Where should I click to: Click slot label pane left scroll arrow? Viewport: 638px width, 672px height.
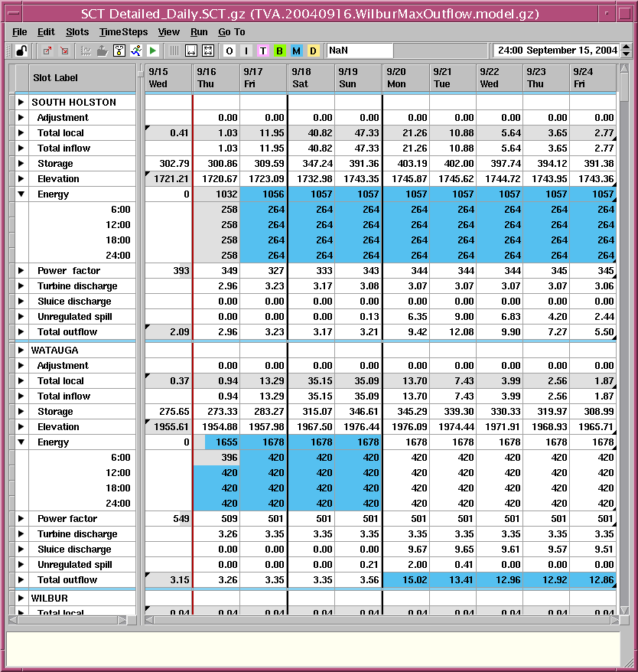[13, 620]
